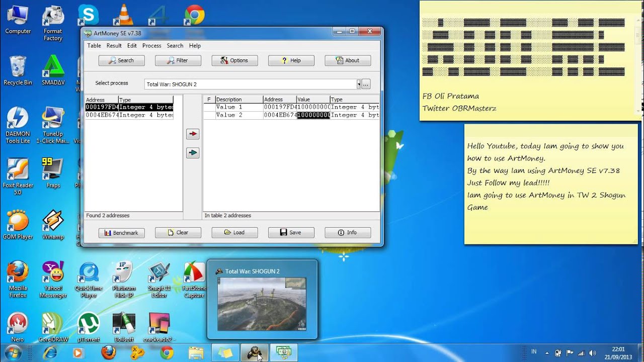
Task: Expand the Select process dropdown arrow
Action: point(358,84)
